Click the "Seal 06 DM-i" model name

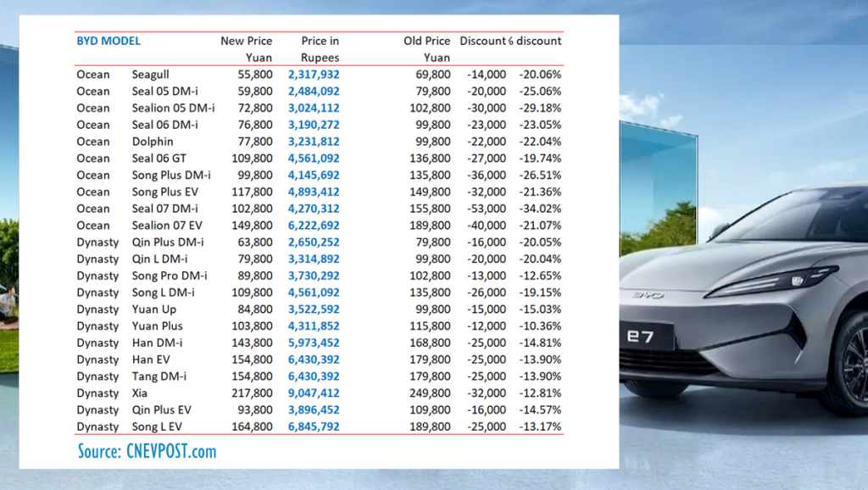[x=165, y=125]
